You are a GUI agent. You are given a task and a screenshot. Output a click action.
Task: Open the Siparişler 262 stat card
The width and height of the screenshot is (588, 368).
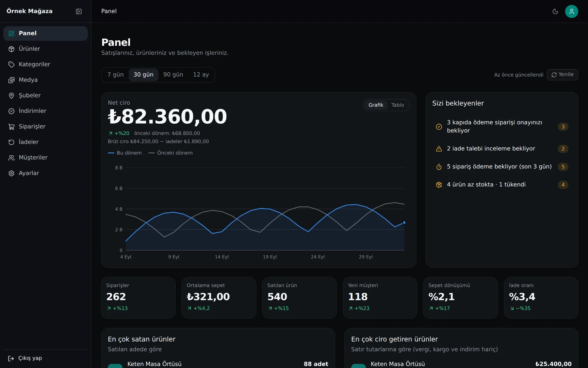138,298
